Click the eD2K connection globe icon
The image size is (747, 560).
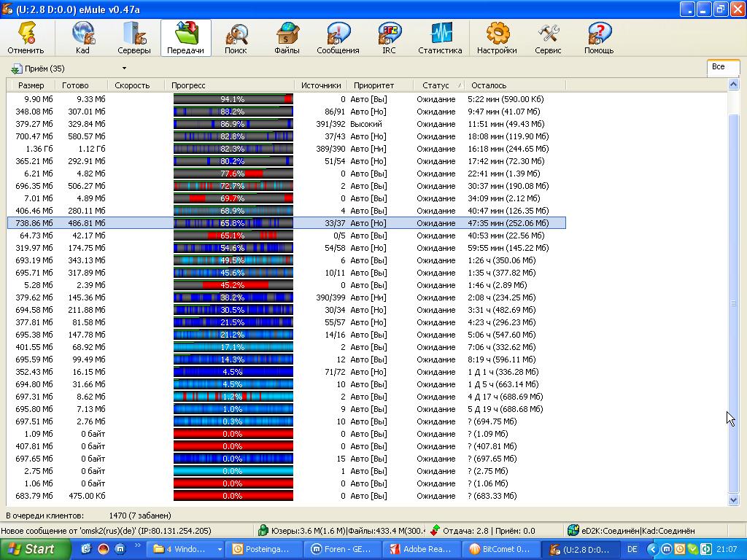573,530
